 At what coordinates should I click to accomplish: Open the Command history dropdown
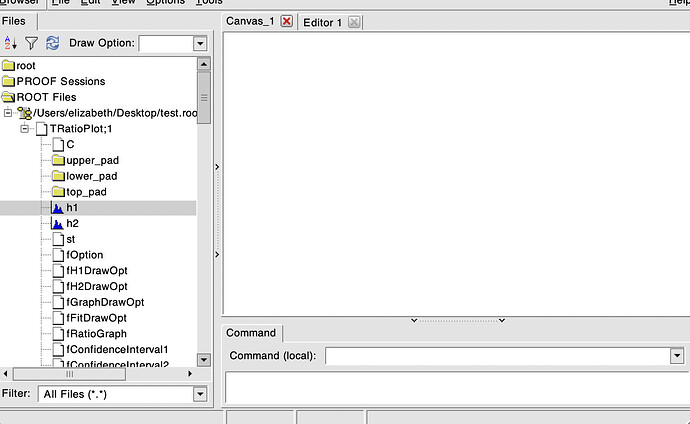[677, 356]
